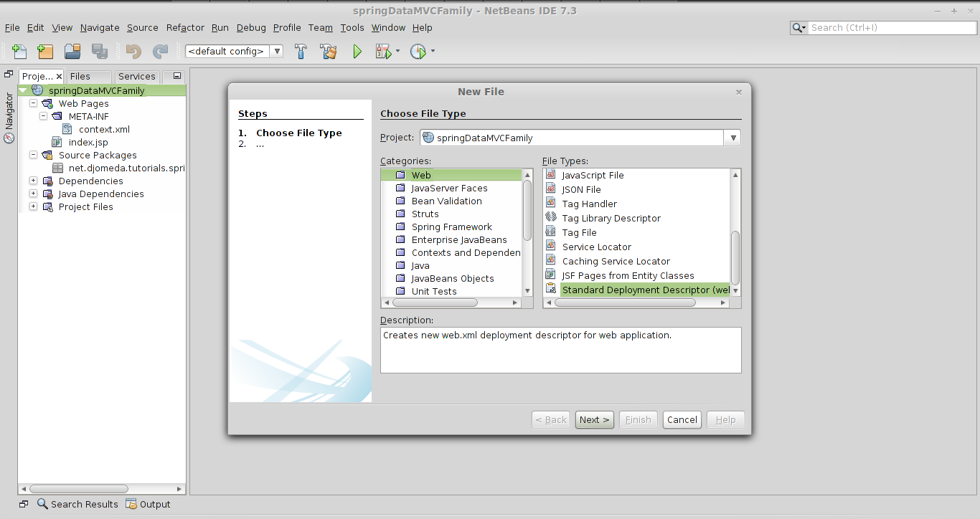Click in the Search (Ctrl+I) field
980x519 pixels.
pyautogui.click(x=891, y=28)
